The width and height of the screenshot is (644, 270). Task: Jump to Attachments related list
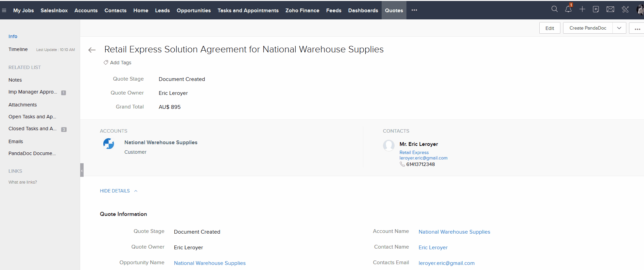coord(23,105)
